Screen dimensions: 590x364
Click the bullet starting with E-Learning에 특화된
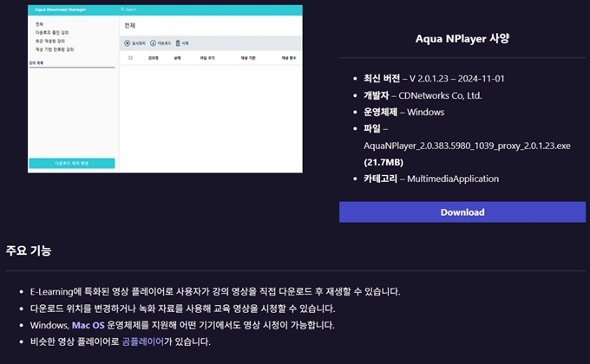215,291
